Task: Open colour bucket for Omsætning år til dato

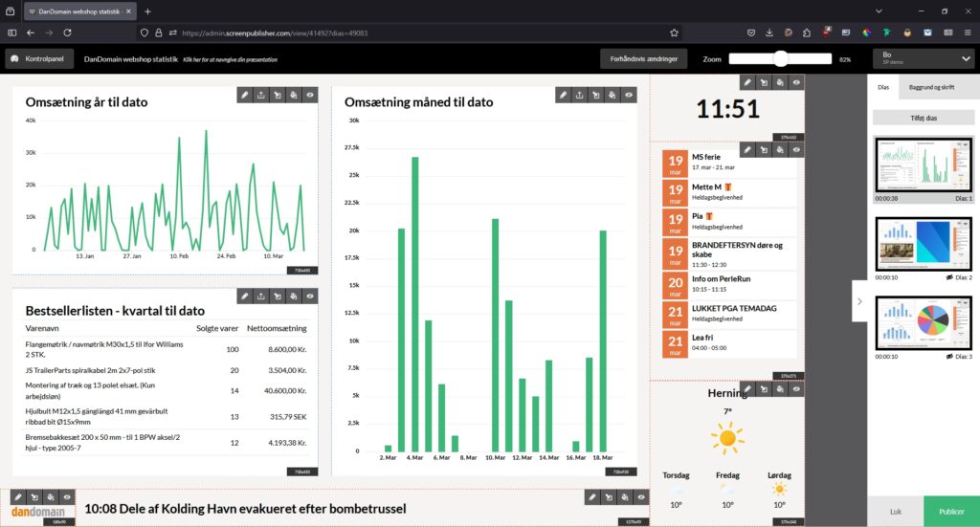Action: click(294, 95)
